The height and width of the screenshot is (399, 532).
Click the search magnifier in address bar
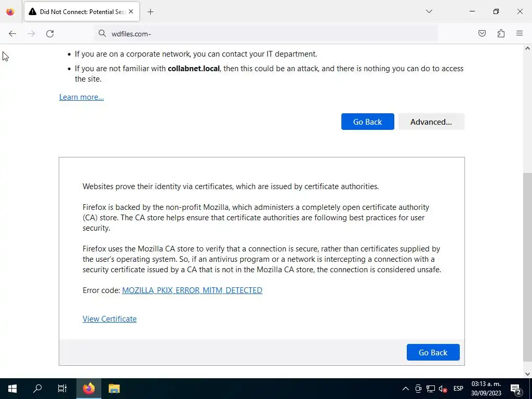coord(102,33)
